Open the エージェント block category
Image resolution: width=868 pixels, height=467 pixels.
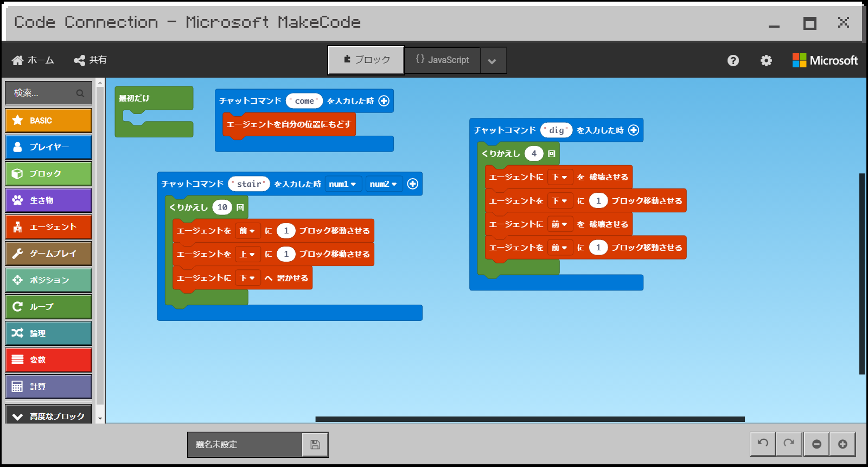tap(48, 227)
